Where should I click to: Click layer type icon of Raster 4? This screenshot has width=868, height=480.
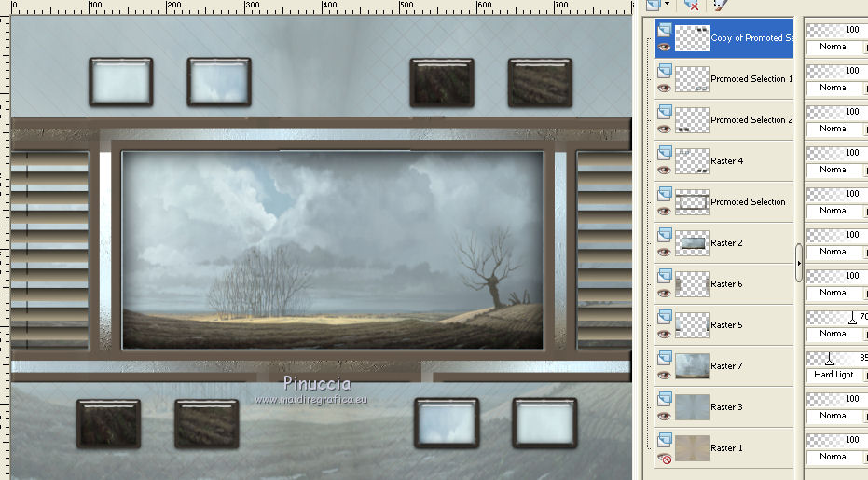[665, 152]
